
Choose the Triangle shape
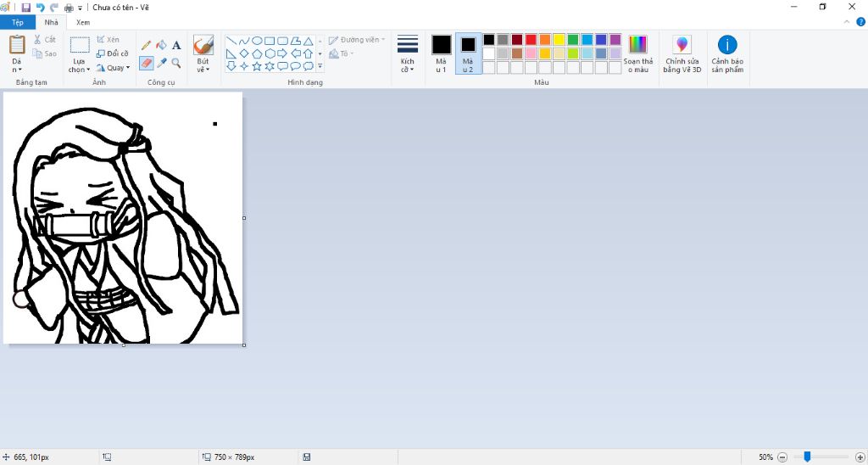[309, 41]
